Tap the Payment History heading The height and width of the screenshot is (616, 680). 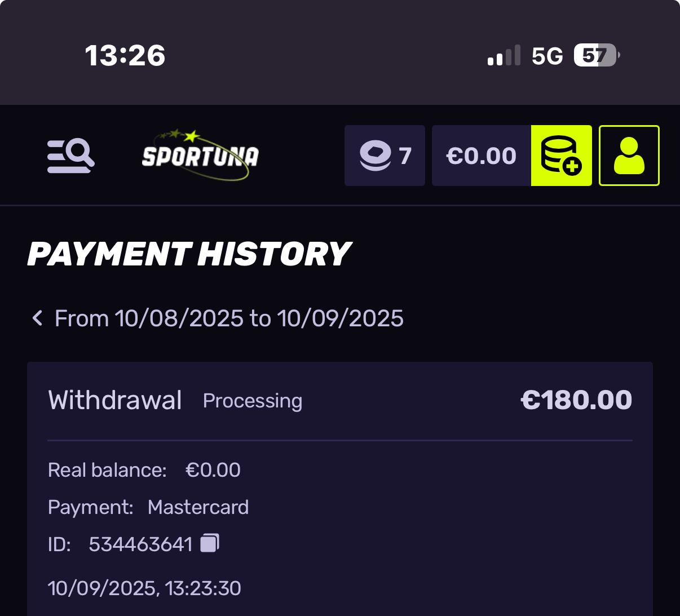point(189,254)
